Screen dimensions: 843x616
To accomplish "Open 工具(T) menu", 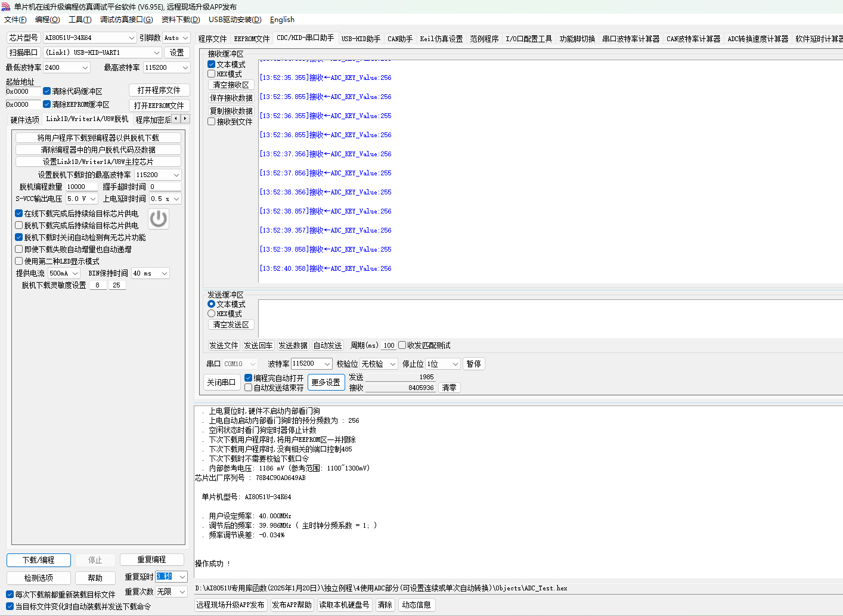I will pyautogui.click(x=80, y=20).
